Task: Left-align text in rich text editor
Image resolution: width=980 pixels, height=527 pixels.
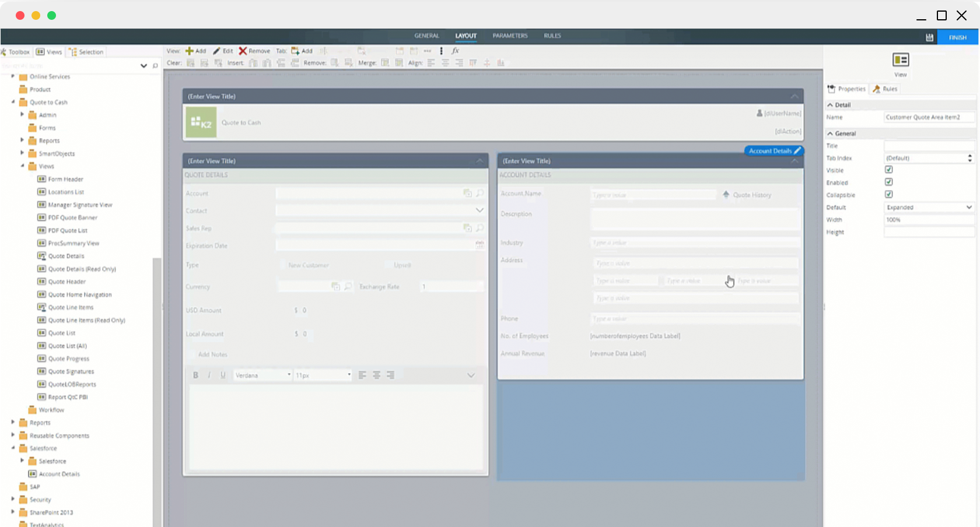Action: pyautogui.click(x=362, y=375)
